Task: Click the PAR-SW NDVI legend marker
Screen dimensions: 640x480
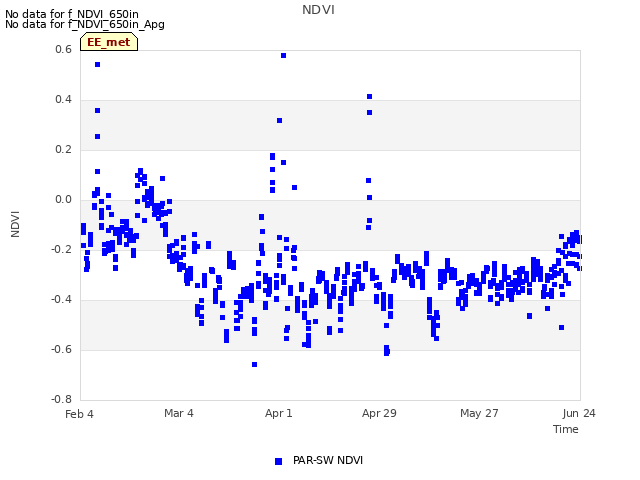Action: point(278,461)
